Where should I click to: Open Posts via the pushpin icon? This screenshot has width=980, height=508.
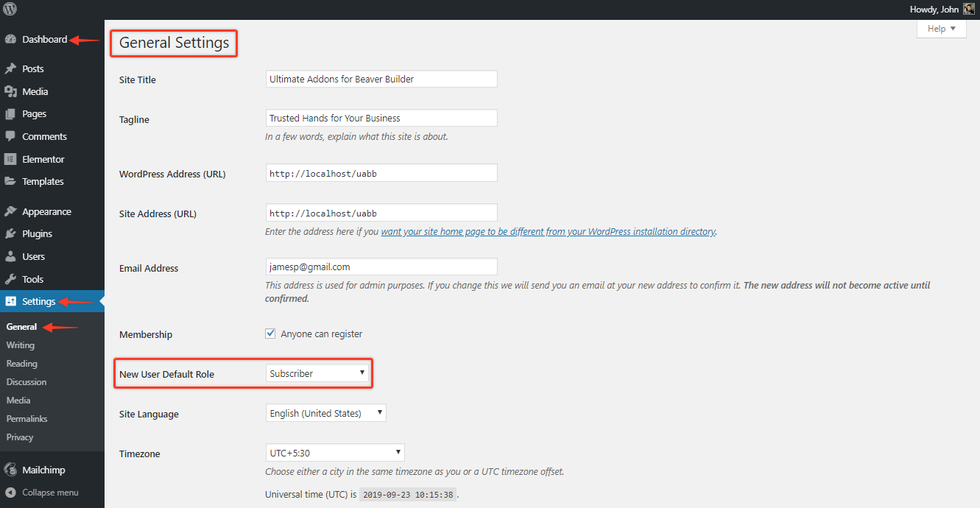pos(10,68)
